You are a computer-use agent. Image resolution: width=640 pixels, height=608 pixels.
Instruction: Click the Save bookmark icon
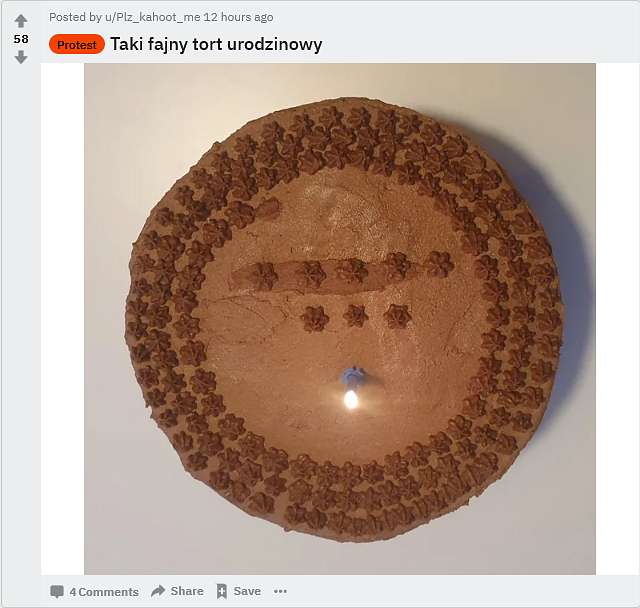[222, 591]
